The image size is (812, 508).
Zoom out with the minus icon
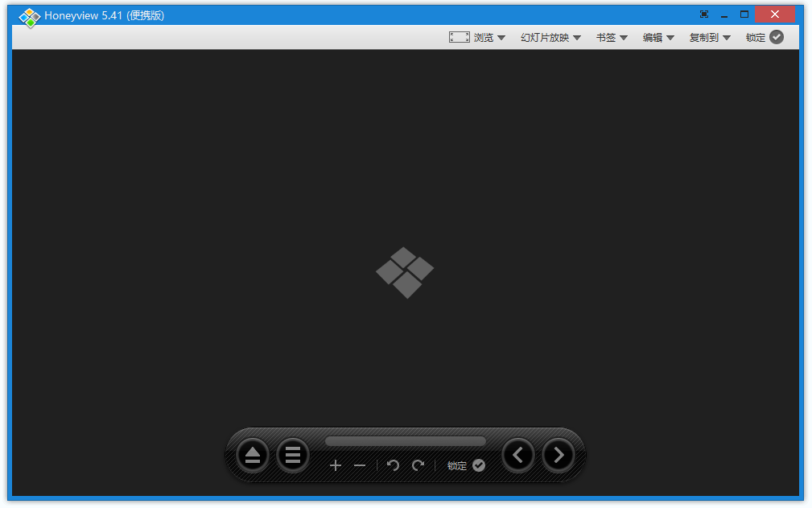360,465
